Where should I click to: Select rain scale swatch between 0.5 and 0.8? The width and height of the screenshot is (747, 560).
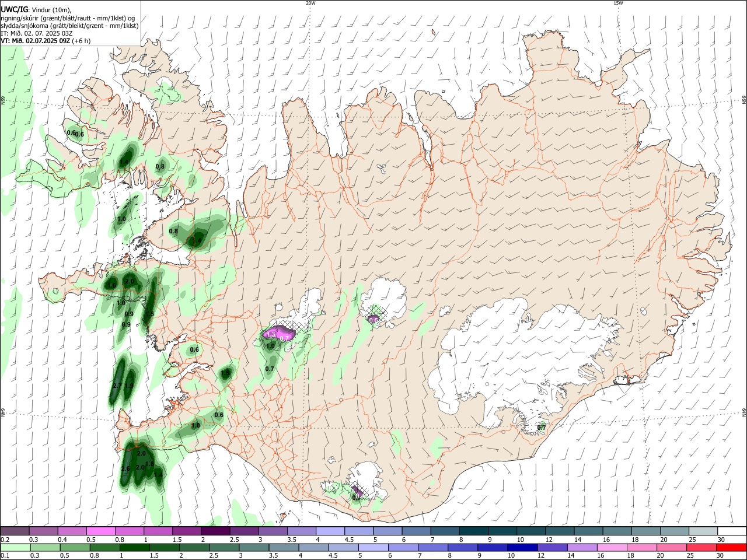point(75,547)
